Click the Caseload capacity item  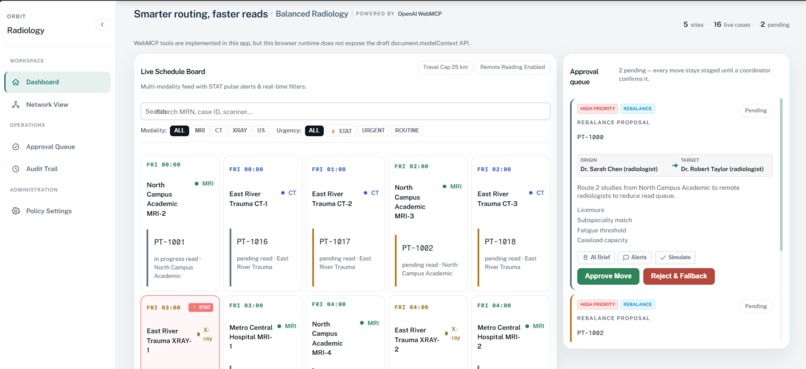click(x=602, y=240)
